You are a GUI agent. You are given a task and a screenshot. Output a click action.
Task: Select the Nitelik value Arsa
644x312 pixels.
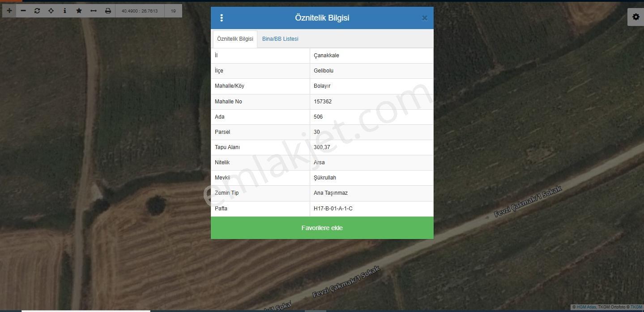click(x=371, y=162)
